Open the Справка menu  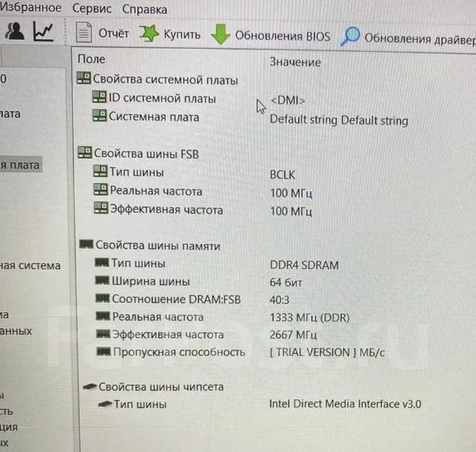coord(145,9)
